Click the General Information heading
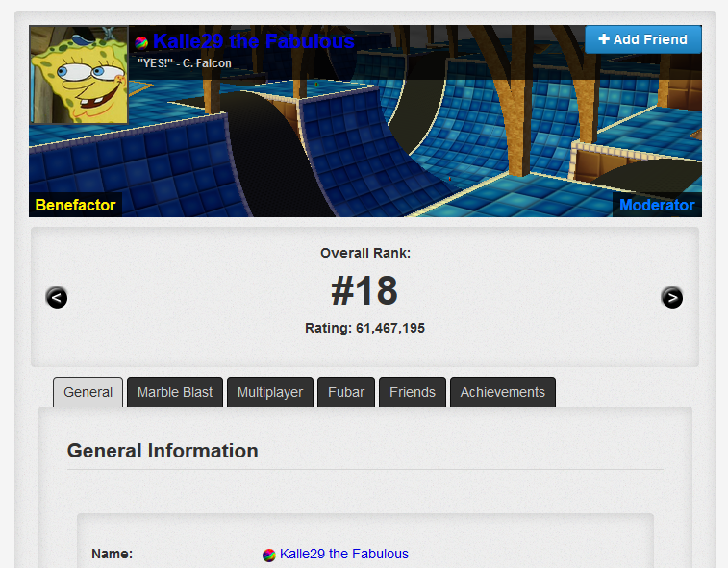The height and width of the screenshot is (568, 728). [163, 451]
